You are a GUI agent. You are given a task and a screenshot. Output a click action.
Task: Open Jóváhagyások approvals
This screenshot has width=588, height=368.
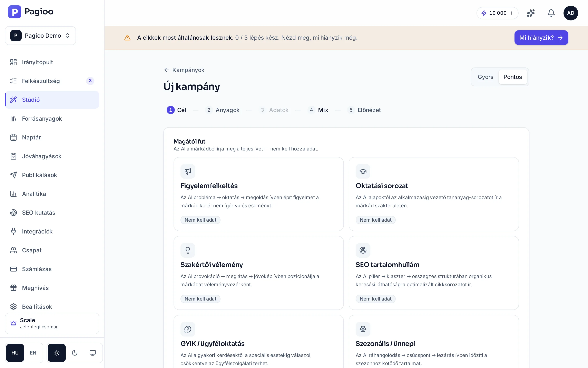[x=52, y=156]
